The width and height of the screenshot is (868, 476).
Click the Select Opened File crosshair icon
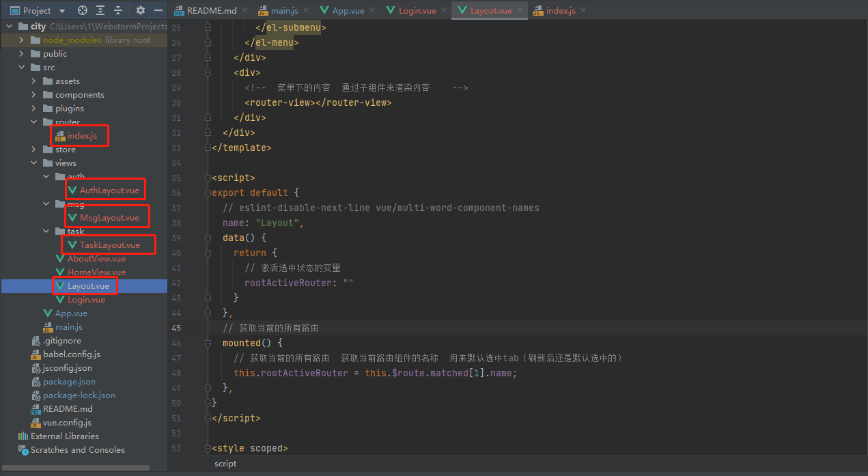click(83, 10)
